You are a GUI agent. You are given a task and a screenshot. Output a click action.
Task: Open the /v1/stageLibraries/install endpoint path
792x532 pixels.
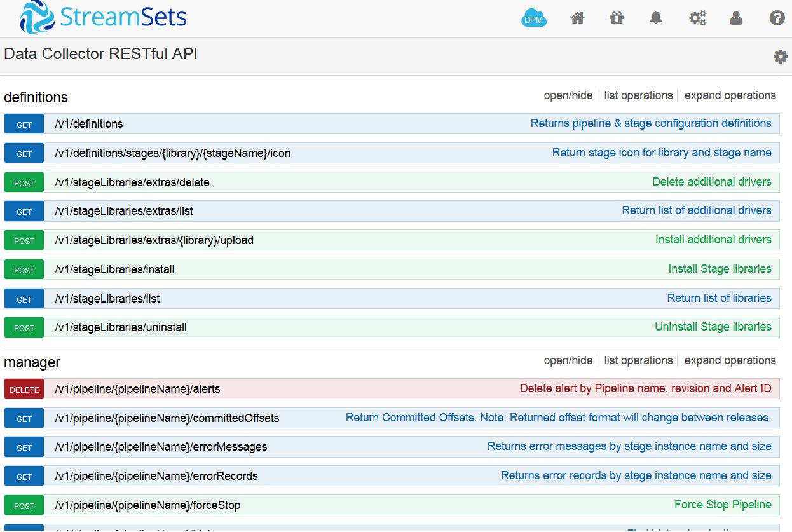pyautogui.click(x=114, y=269)
